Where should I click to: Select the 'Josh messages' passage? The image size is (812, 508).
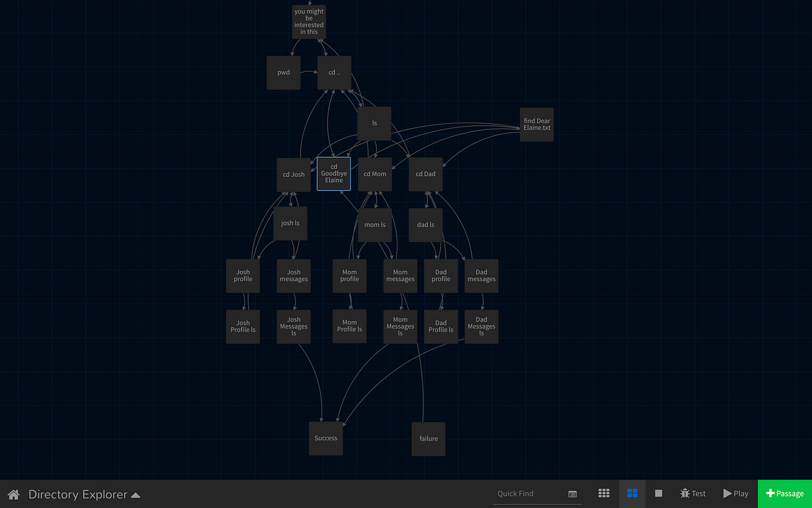pos(294,276)
